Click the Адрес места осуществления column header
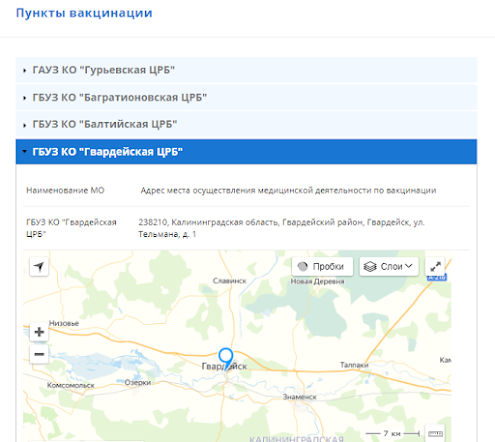Image resolution: width=495 pixels, height=442 pixels. 288,190
